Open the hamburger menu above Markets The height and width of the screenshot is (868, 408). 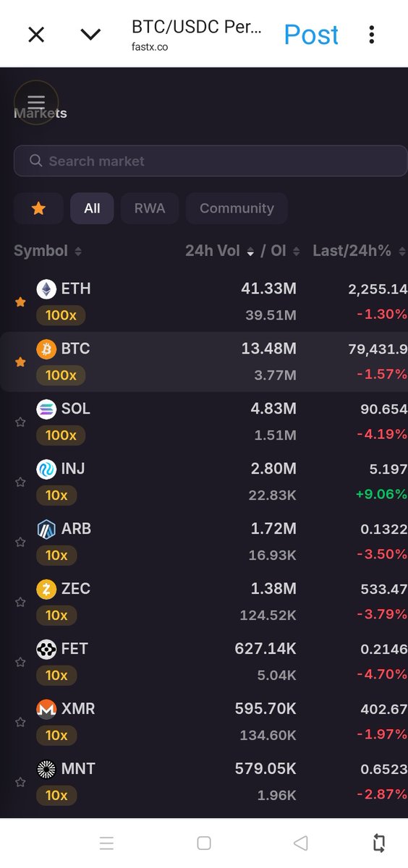pos(36,102)
